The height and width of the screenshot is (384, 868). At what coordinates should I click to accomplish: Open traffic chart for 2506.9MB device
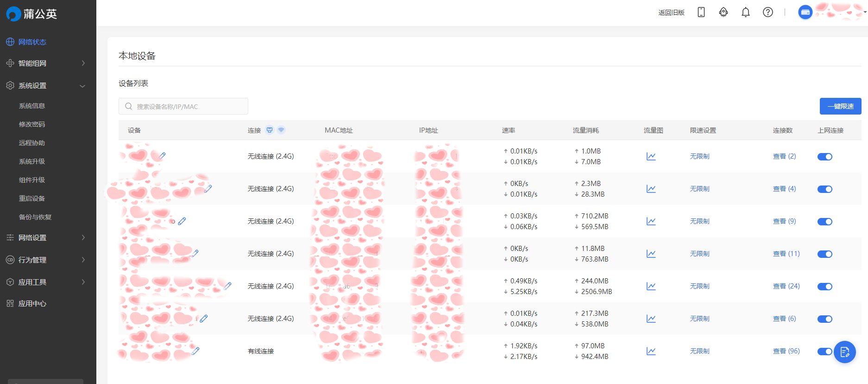click(x=651, y=286)
